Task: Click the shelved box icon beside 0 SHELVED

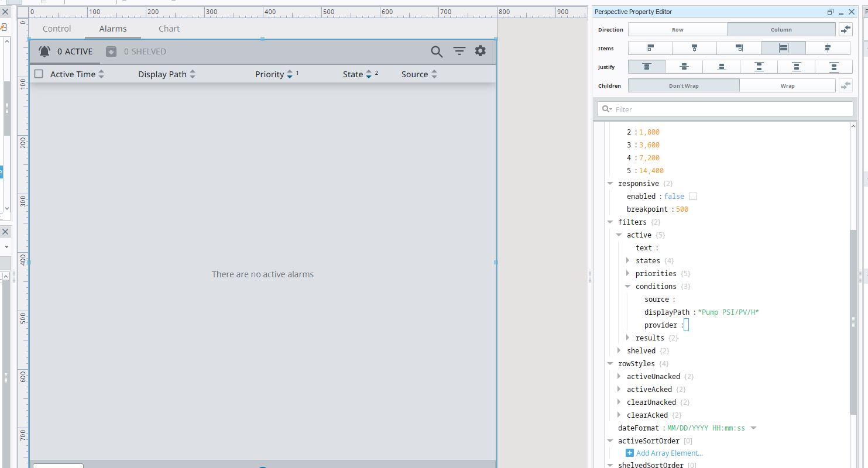Action: pos(111,51)
